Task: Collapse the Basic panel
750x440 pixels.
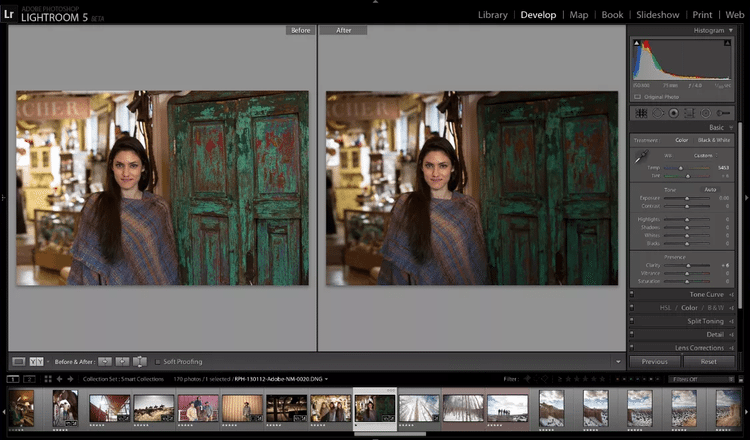Action: [731, 127]
